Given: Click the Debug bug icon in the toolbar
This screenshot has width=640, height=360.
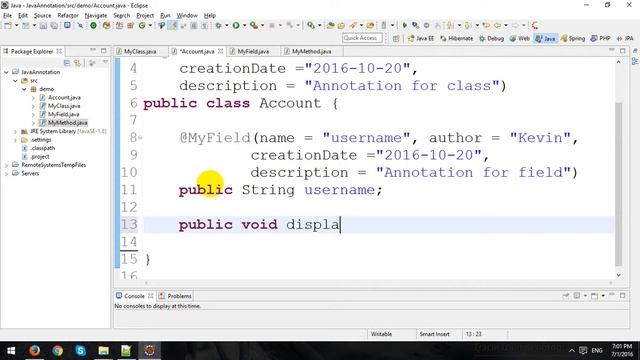Looking at the screenshot, I should tap(218, 25).
